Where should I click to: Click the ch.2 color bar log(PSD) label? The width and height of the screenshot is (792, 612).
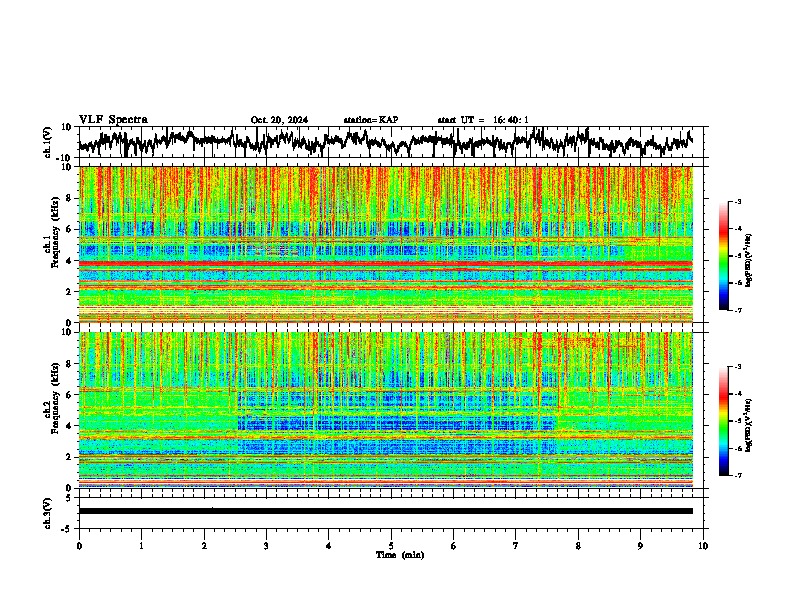point(749,425)
